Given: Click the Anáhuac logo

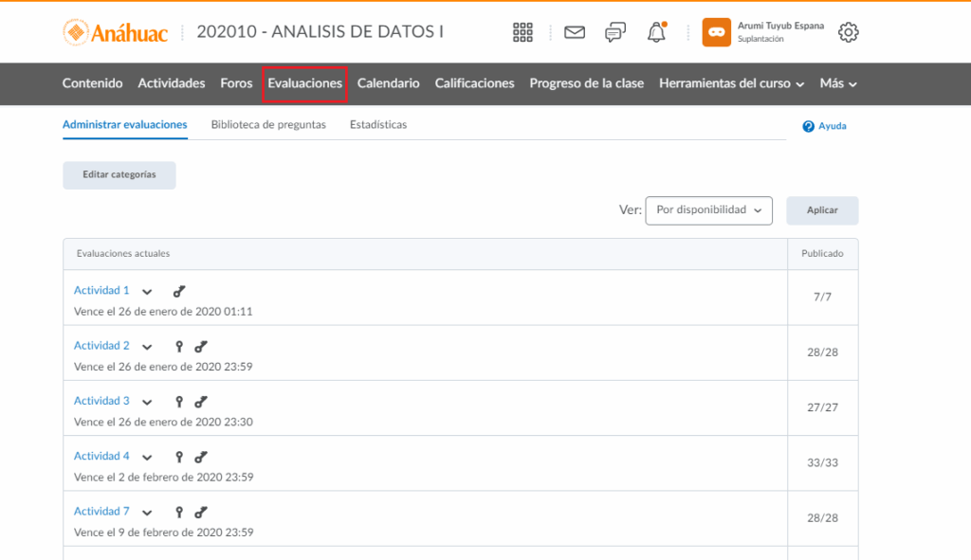Looking at the screenshot, I should coord(115,32).
